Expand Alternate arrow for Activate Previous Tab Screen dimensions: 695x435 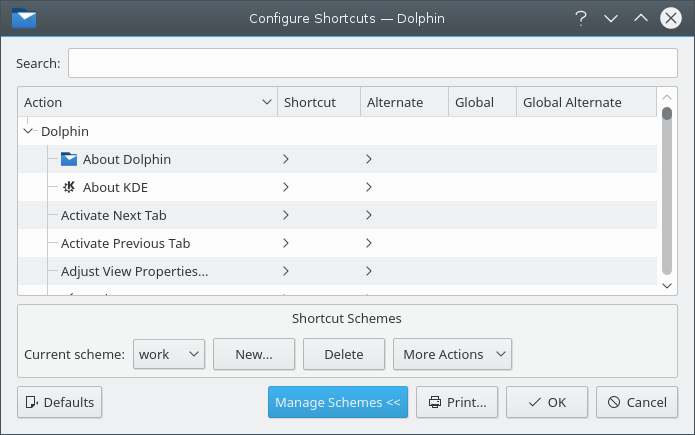369,243
